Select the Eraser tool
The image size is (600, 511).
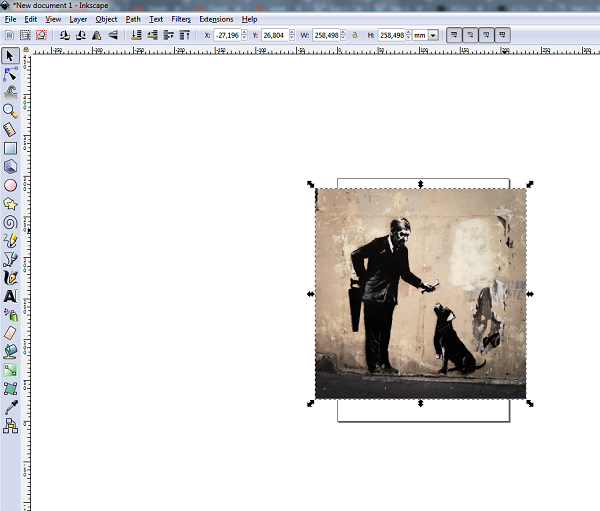(x=10, y=333)
